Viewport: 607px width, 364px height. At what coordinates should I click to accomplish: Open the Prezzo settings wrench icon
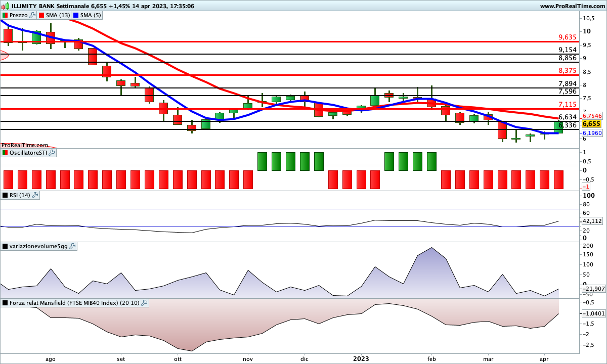33,15
